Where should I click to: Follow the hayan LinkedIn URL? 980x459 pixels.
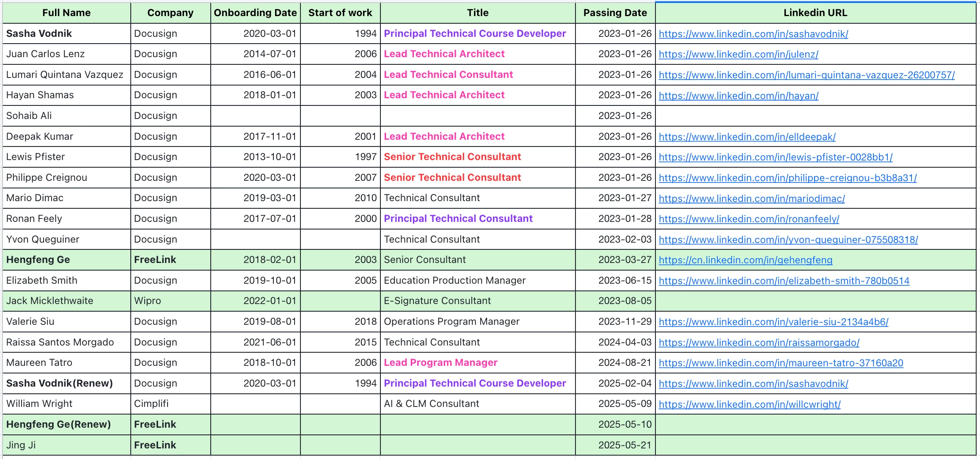pos(738,96)
